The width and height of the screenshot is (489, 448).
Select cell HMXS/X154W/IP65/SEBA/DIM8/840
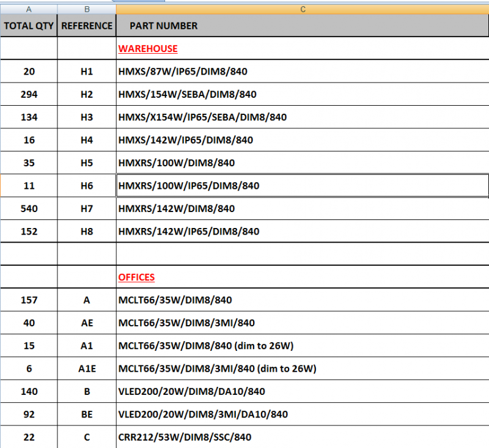pos(303,117)
